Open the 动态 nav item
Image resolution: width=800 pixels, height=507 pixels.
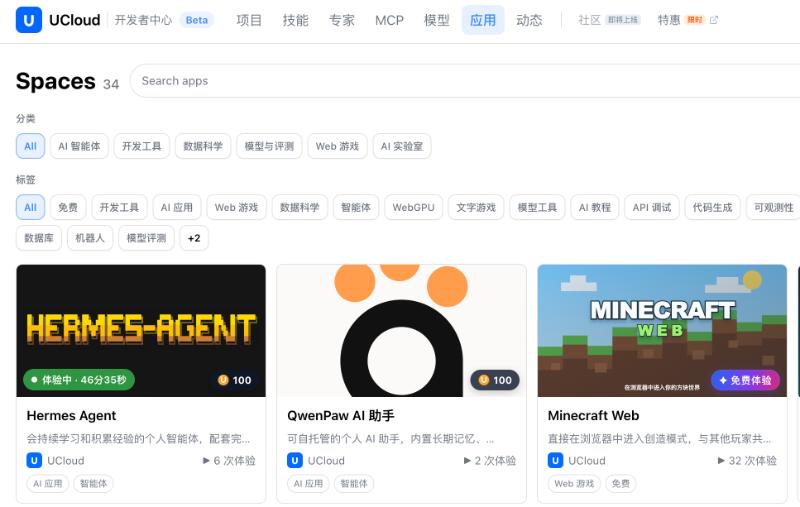tap(529, 20)
